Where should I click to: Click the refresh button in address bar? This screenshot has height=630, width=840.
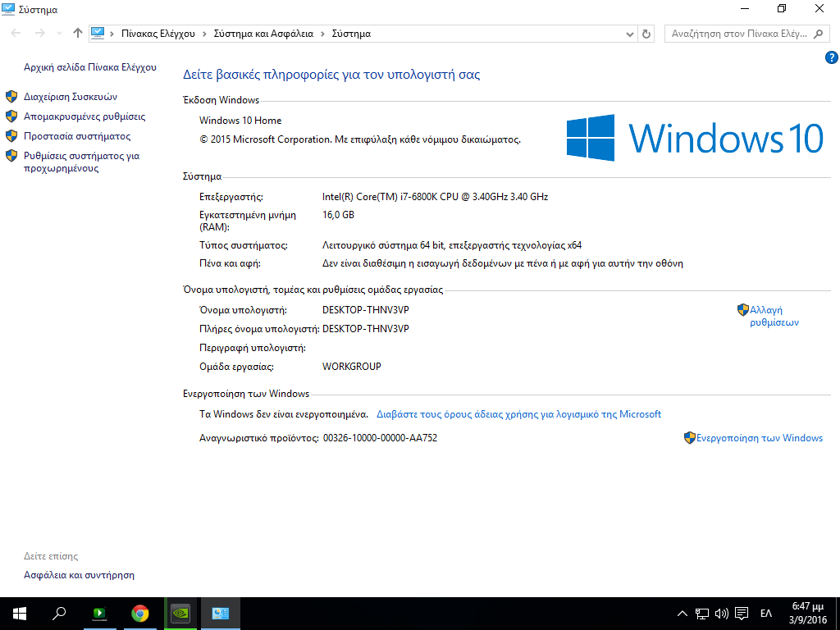coord(646,34)
